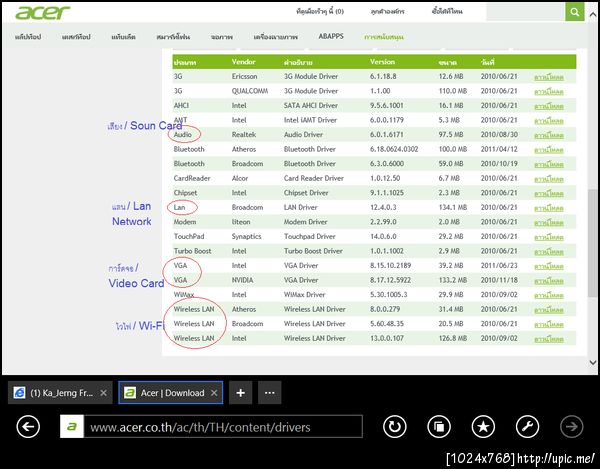Download the QUALCOMM 3G Module Driver
Screen dimensions: 600x469
click(549, 91)
